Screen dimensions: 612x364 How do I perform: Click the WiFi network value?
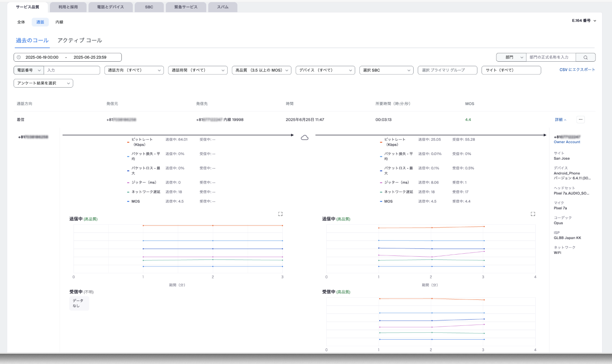[557, 253]
